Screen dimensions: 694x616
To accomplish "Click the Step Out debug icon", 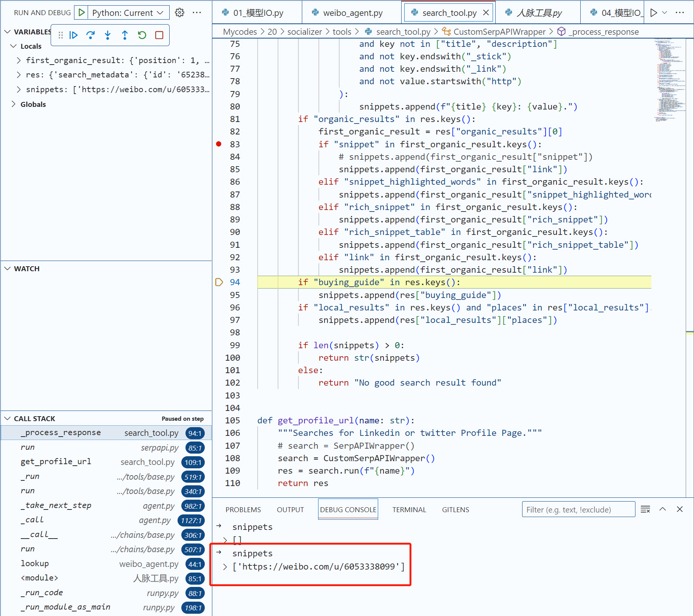I will (125, 35).
